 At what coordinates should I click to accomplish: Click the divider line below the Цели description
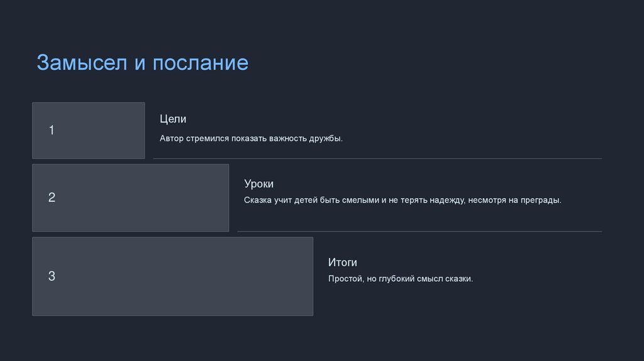tap(377, 158)
